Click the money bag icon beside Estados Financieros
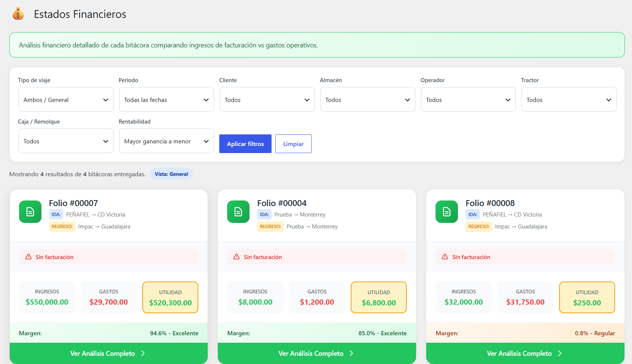This screenshot has width=632, height=364. pos(18,14)
